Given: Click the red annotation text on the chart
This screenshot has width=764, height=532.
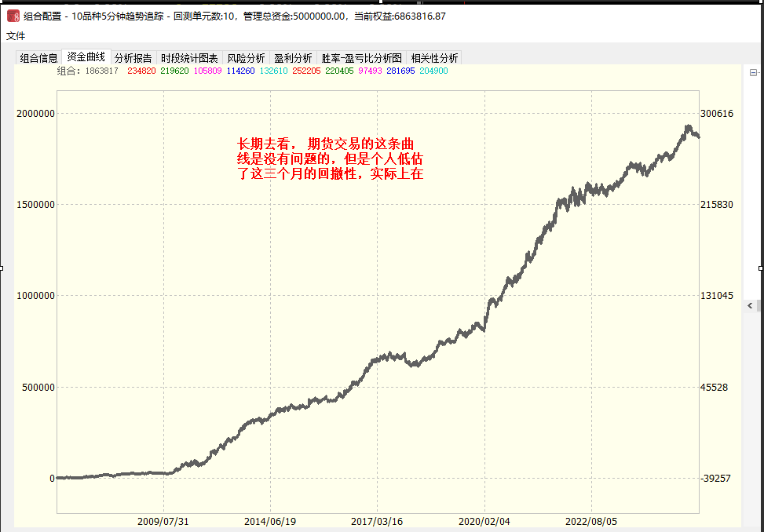Looking at the screenshot, I should tap(331, 159).
